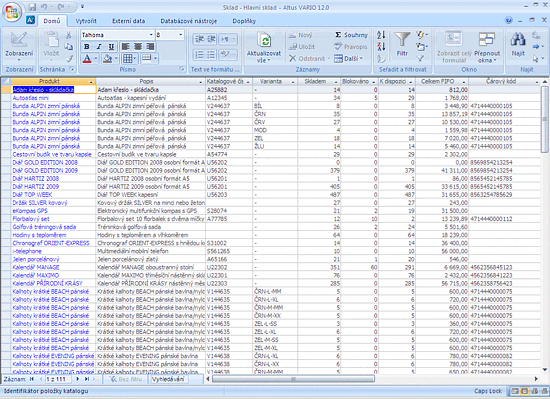Expand the Popis column filter arrow
Image resolution: width=550 pixels, height=399 pixels.
click(x=201, y=82)
